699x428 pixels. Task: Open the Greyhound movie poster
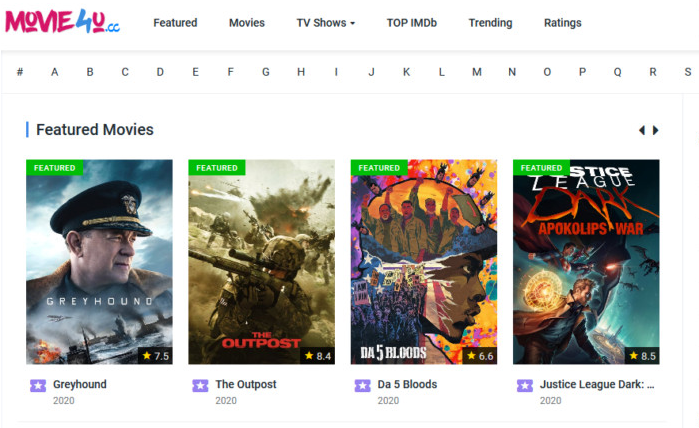click(x=99, y=262)
